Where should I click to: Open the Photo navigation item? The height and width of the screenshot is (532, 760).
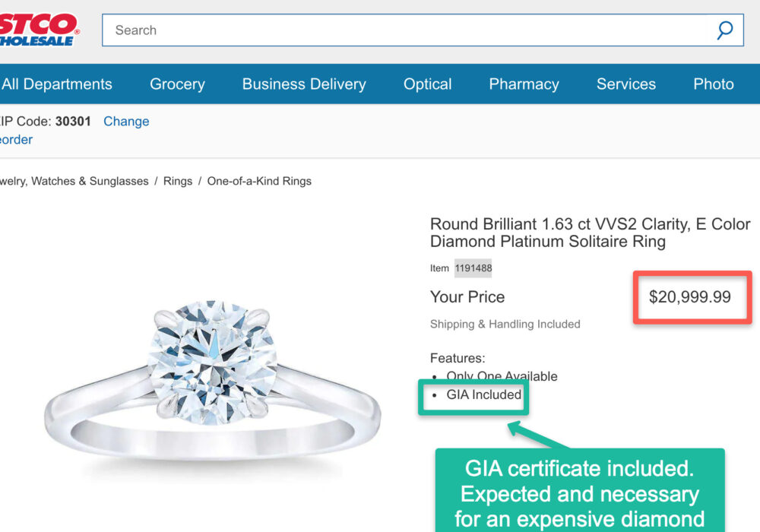coord(713,84)
